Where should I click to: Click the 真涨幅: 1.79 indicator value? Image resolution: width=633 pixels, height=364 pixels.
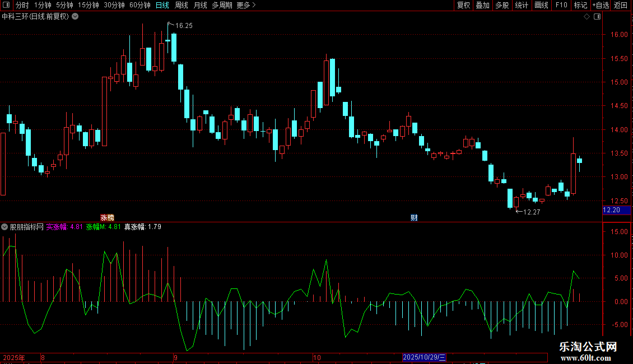point(142,227)
